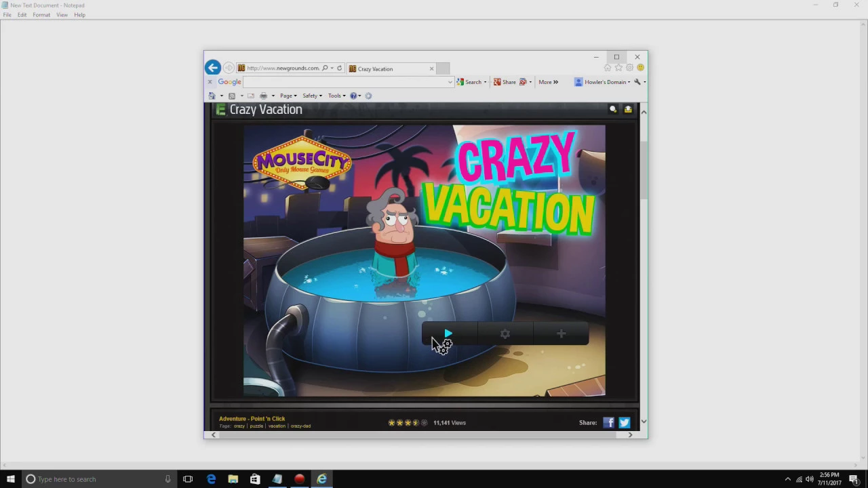Close the Google toolbar with the X
This screenshot has width=868, height=488.
(210, 82)
